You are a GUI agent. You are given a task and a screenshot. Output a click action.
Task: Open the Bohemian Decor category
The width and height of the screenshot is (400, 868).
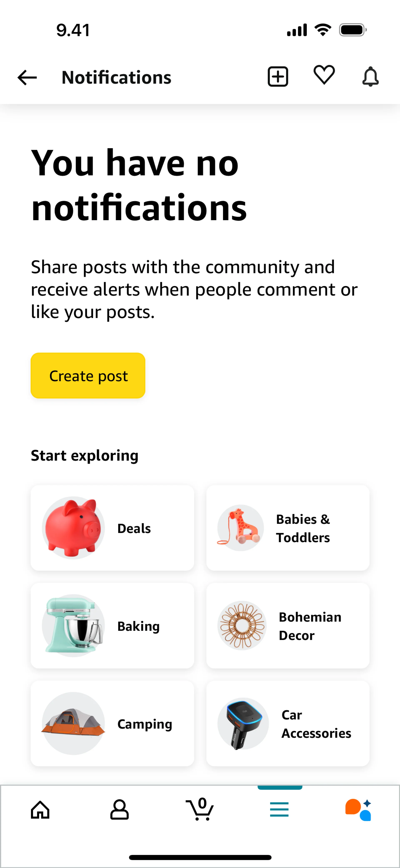[288, 626]
